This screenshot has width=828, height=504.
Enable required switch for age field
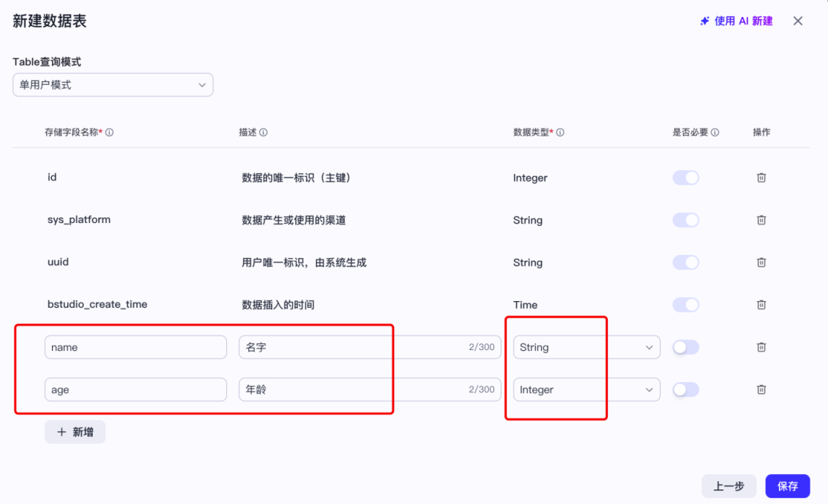coord(685,389)
